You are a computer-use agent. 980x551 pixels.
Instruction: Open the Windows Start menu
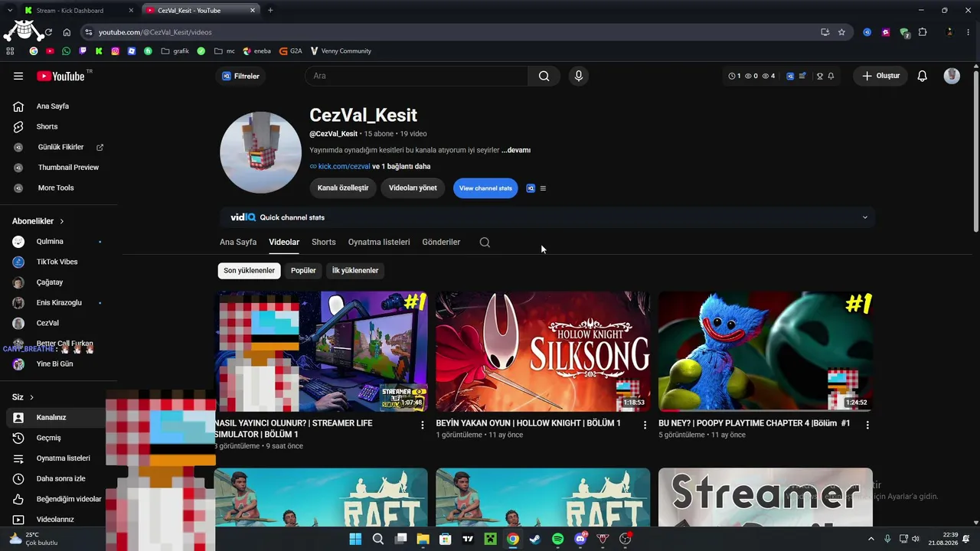355,539
